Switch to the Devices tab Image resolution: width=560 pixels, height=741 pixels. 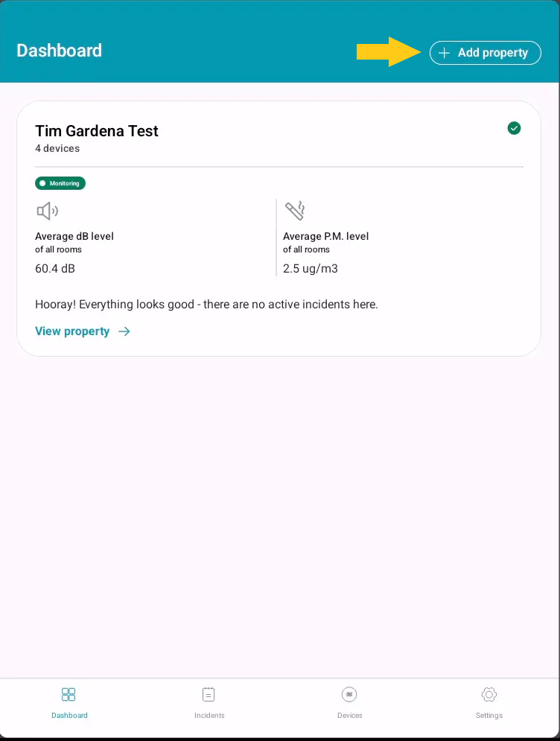click(349, 705)
